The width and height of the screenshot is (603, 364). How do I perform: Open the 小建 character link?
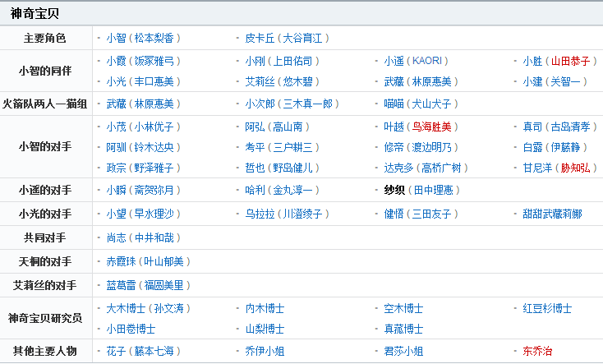click(x=532, y=81)
